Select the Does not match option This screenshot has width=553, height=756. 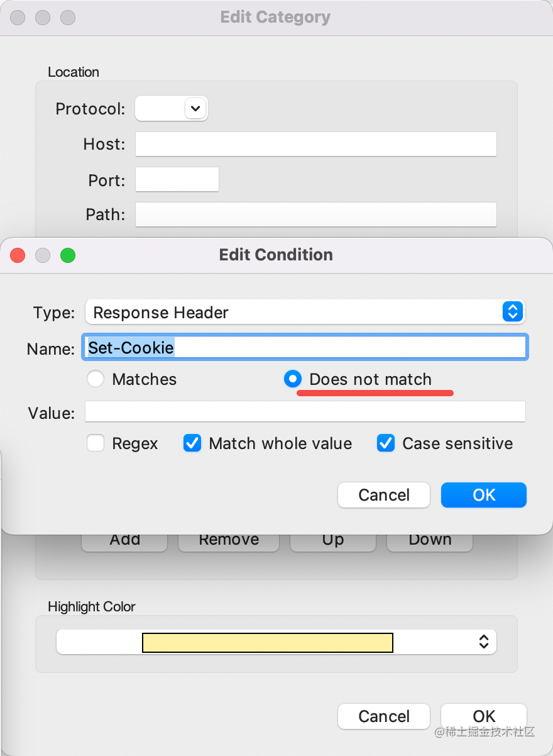point(293,379)
